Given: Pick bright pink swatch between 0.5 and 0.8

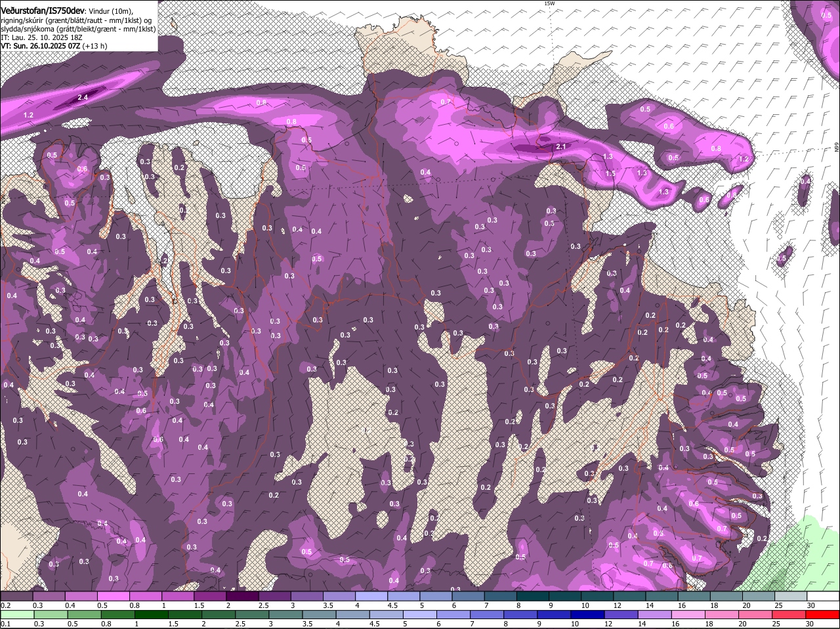Looking at the screenshot, I should (115, 596).
